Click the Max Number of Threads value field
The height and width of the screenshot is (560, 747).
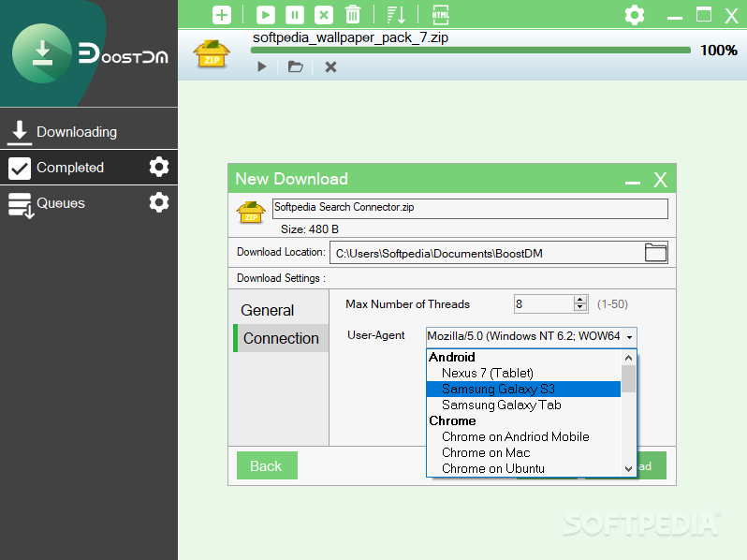[544, 304]
